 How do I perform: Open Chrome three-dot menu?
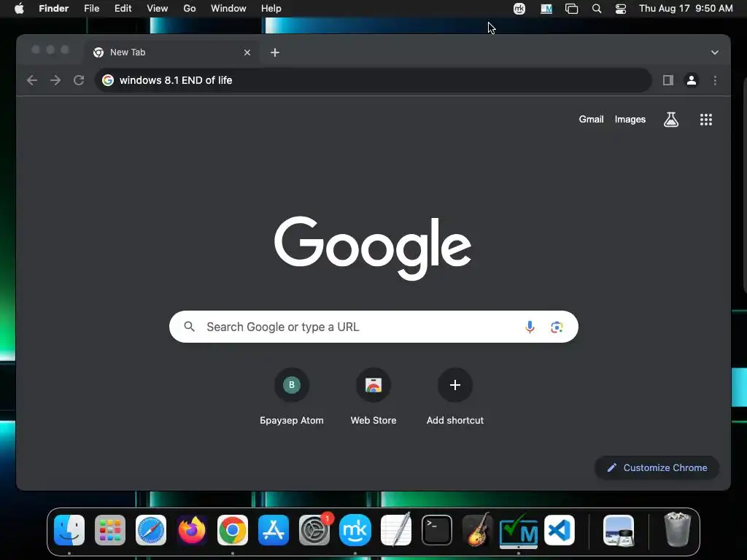pyautogui.click(x=715, y=80)
